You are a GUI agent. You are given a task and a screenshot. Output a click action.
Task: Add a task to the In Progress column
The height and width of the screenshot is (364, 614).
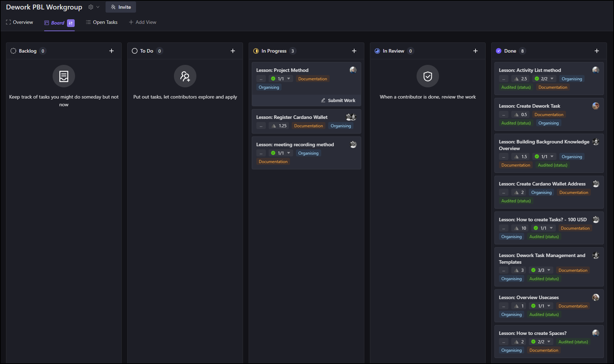[354, 51]
